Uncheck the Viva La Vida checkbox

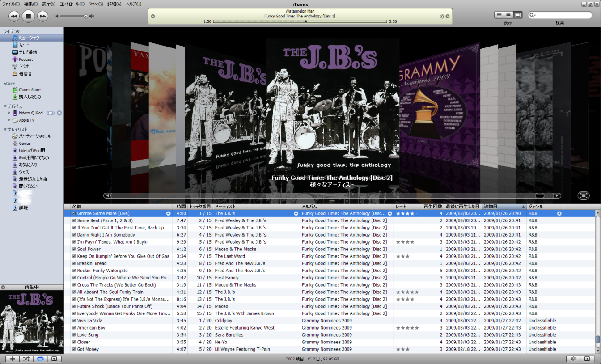point(74,321)
